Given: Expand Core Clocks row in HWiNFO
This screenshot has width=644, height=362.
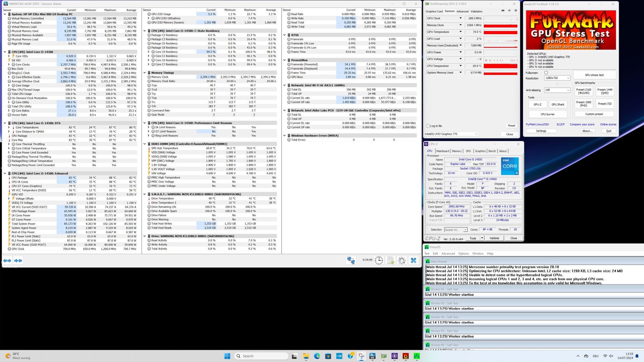Looking at the screenshot, I should coord(9,65).
